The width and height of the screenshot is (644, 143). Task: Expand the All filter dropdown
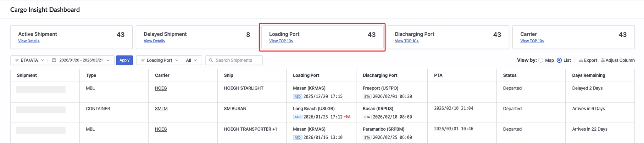[191, 60]
